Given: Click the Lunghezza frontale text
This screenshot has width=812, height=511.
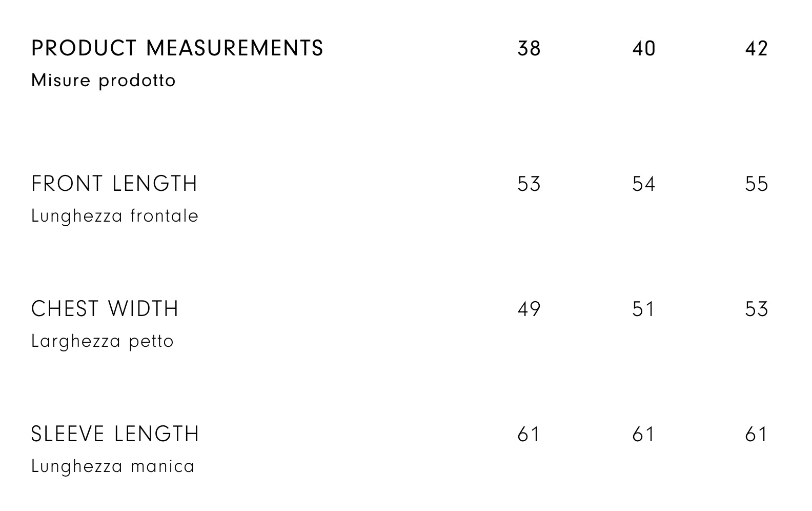Looking at the screenshot, I should coord(114,216).
